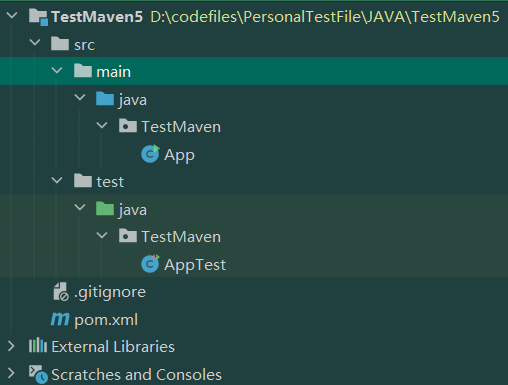Click the AppTest class icon
Viewport: 508px width, 385px height.
[150, 264]
